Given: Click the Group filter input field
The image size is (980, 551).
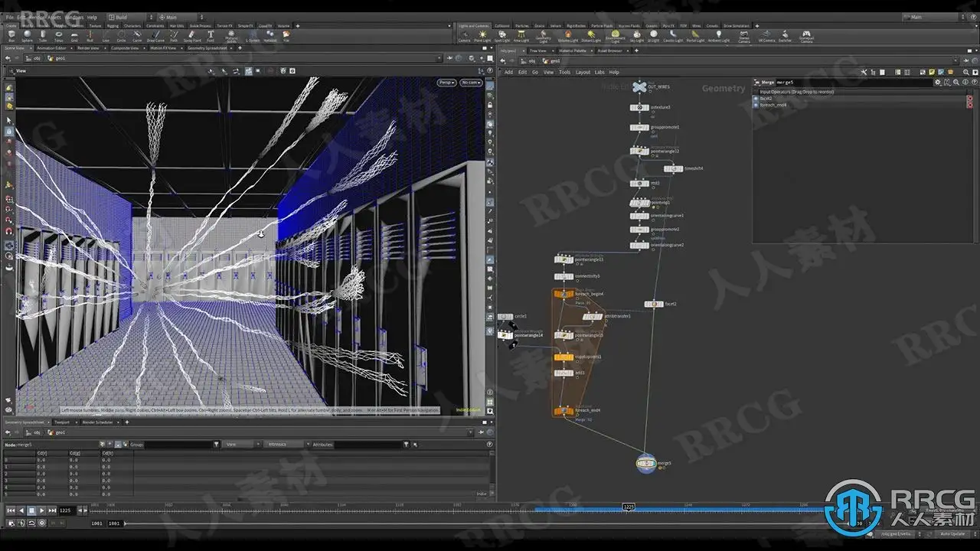Looking at the screenshot, I should (x=180, y=444).
